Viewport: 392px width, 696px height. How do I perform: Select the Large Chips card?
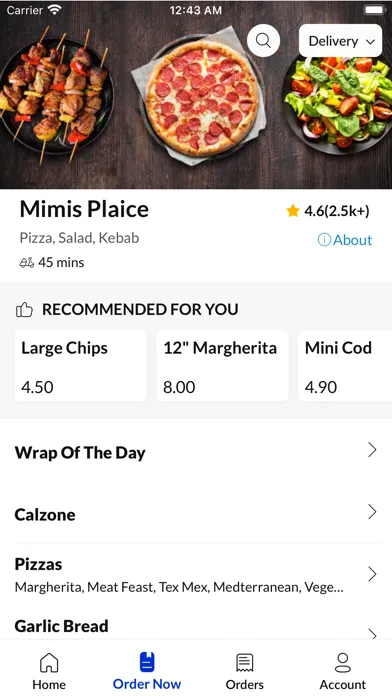pyautogui.click(x=81, y=366)
